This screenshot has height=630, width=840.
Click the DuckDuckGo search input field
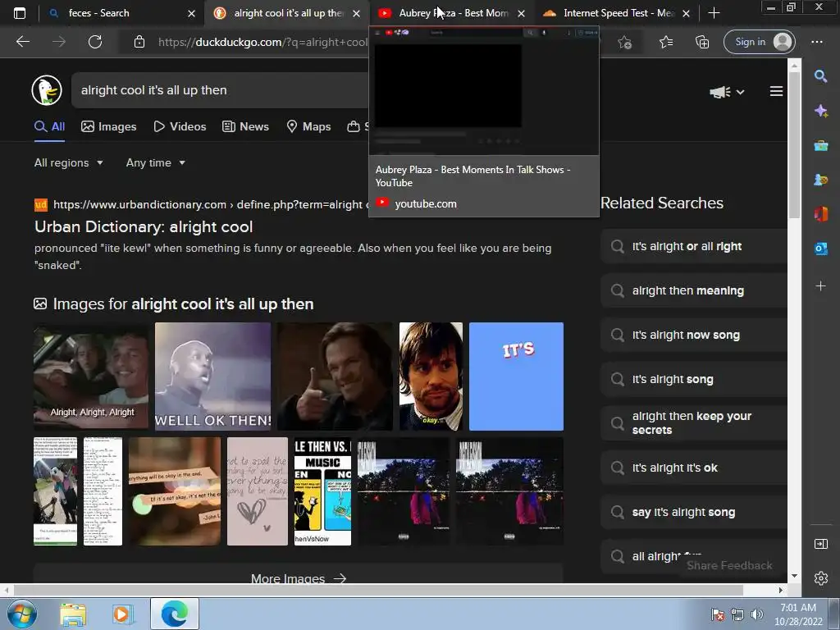coord(220,90)
